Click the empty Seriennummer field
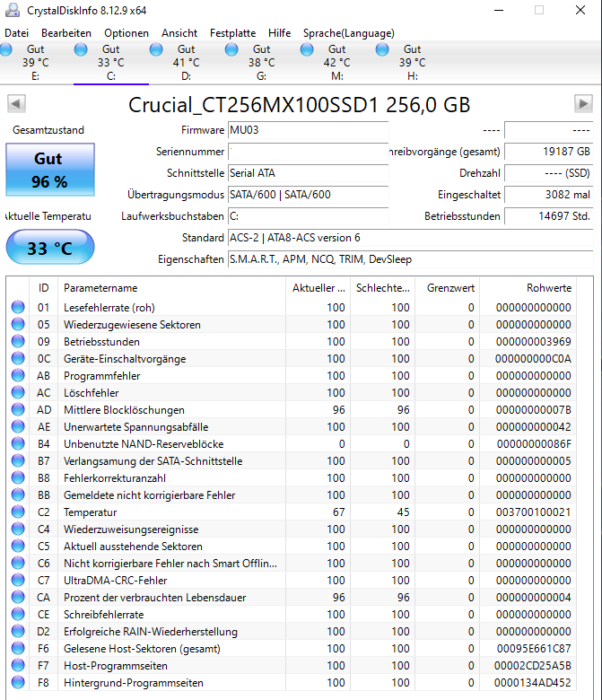The image size is (602, 700). coord(308,152)
